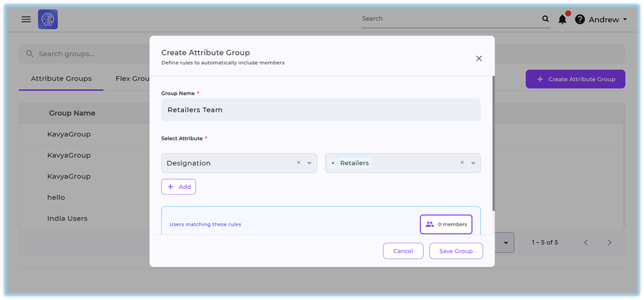Add another attribute rule
644x300 pixels.
tap(178, 187)
